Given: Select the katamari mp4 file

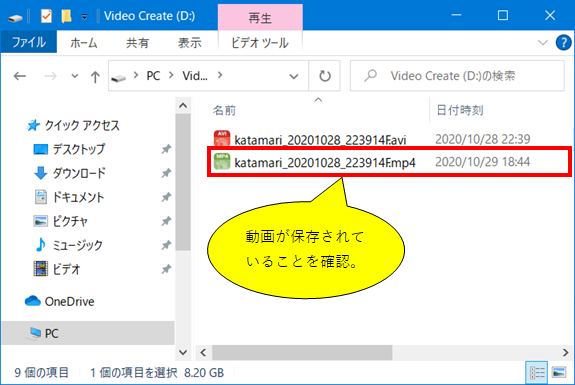Looking at the screenshot, I should 389,162.
